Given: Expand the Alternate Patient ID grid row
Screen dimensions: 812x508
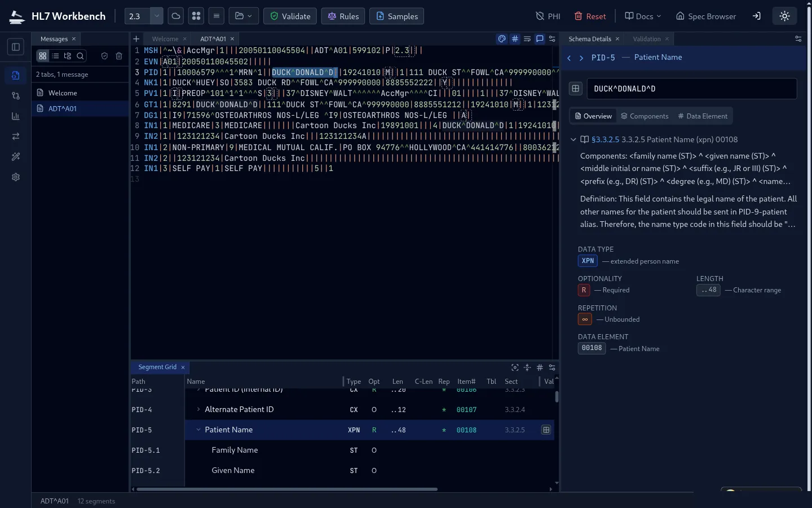Looking at the screenshot, I should click(198, 410).
